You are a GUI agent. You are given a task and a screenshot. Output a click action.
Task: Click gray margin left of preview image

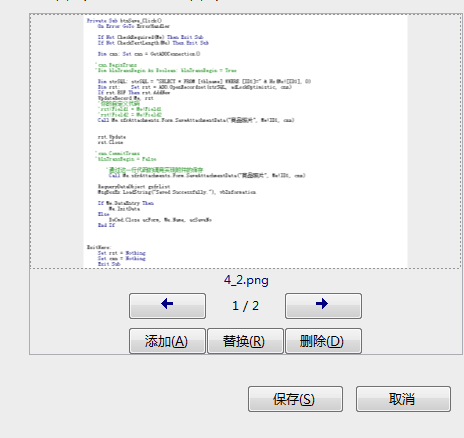[x=57, y=141]
